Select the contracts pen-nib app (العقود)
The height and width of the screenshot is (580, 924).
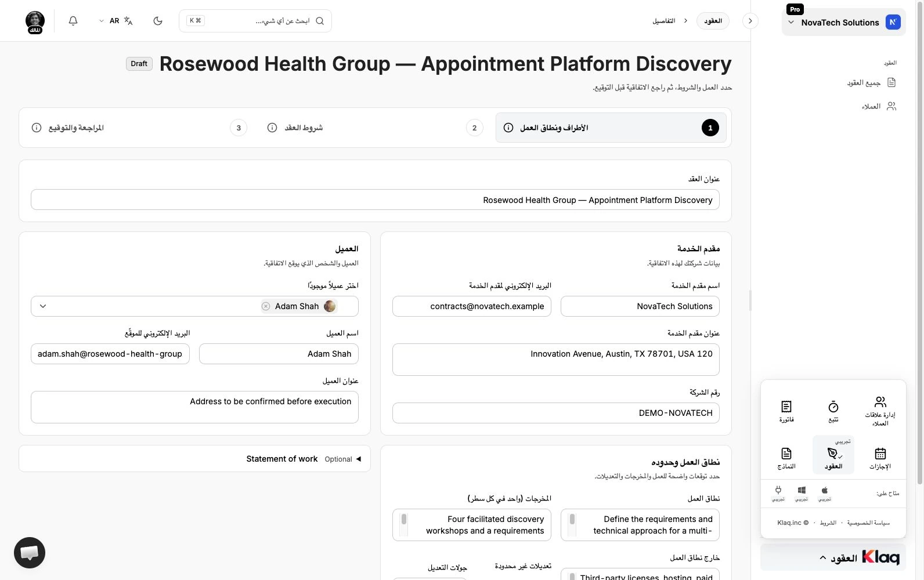pyautogui.click(x=833, y=455)
